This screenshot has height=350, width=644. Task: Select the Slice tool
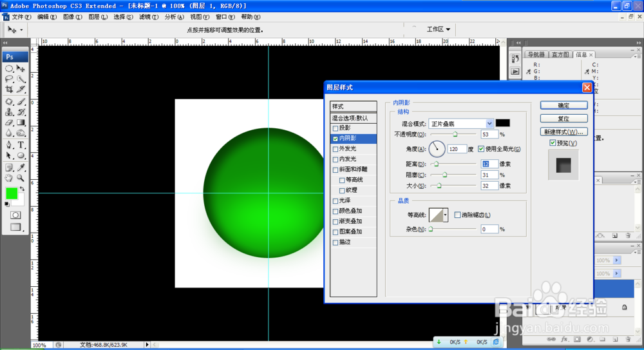click(21, 89)
